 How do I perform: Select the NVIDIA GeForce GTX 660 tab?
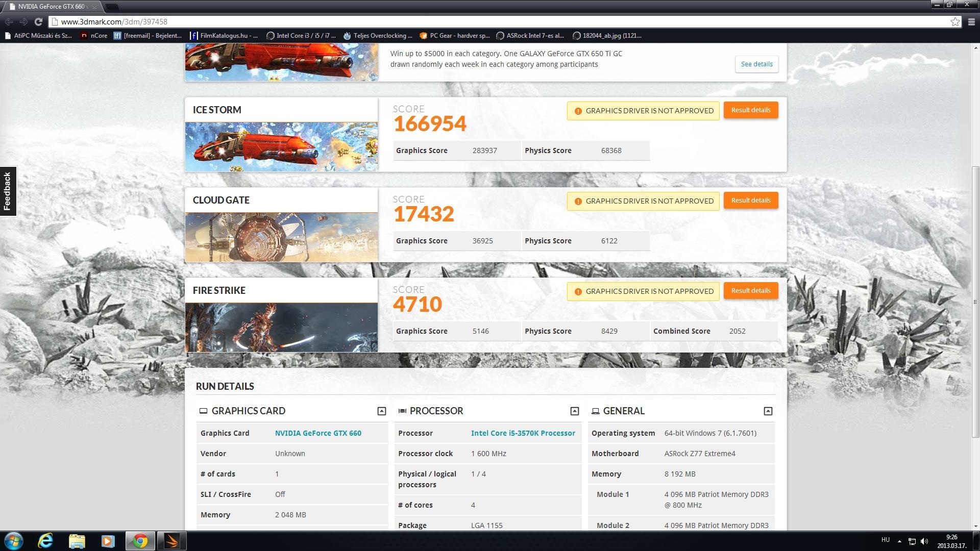tap(51, 7)
